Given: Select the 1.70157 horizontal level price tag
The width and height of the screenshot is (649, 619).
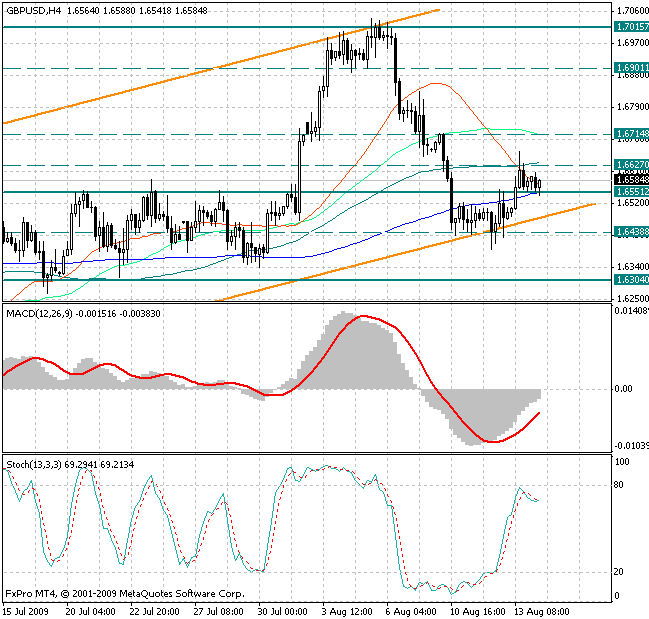Looking at the screenshot, I should tap(631, 27).
